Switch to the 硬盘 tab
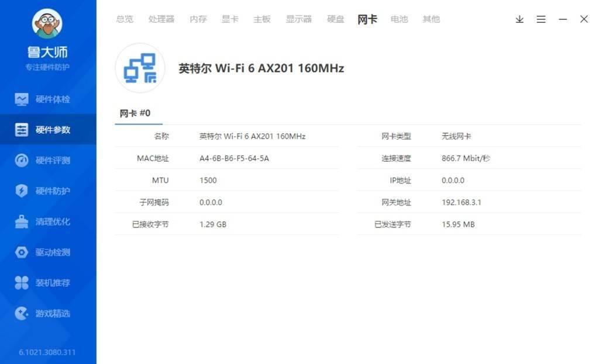Viewport: 599px width, 364px height. pyautogui.click(x=335, y=19)
